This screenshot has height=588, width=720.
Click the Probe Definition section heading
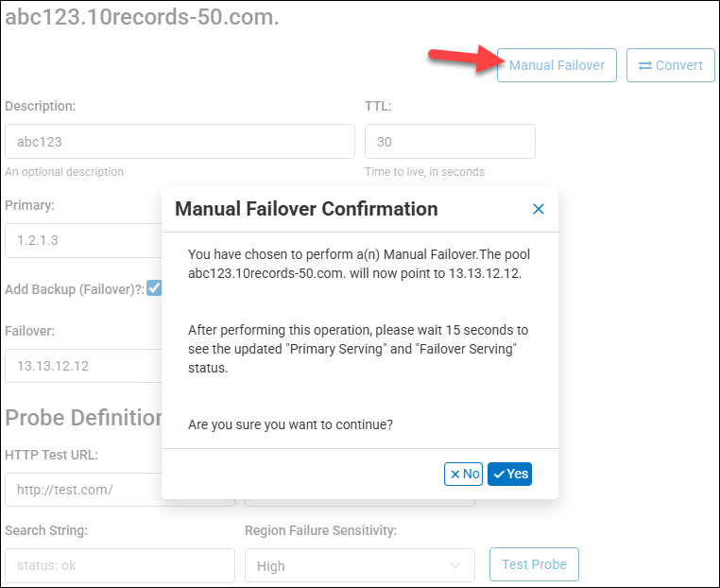[85, 417]
